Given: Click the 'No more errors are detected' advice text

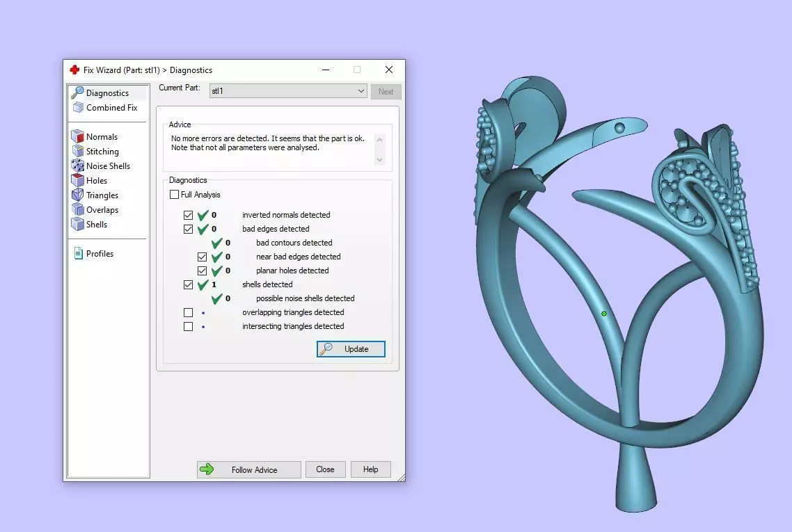Looking at the screenshot, I should [268, 143].
